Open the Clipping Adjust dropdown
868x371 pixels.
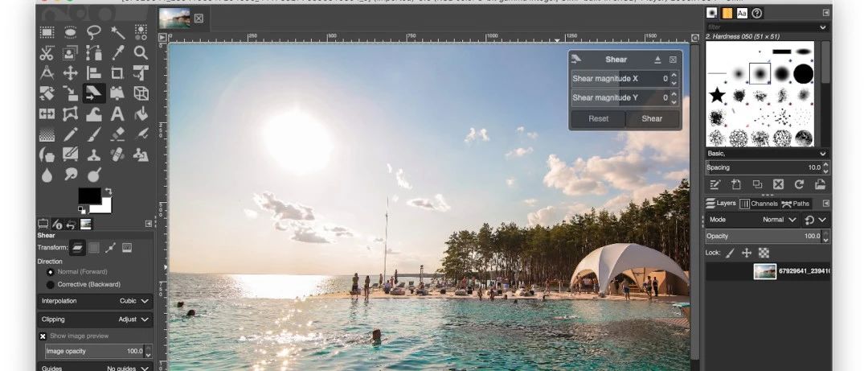point(95,319)
